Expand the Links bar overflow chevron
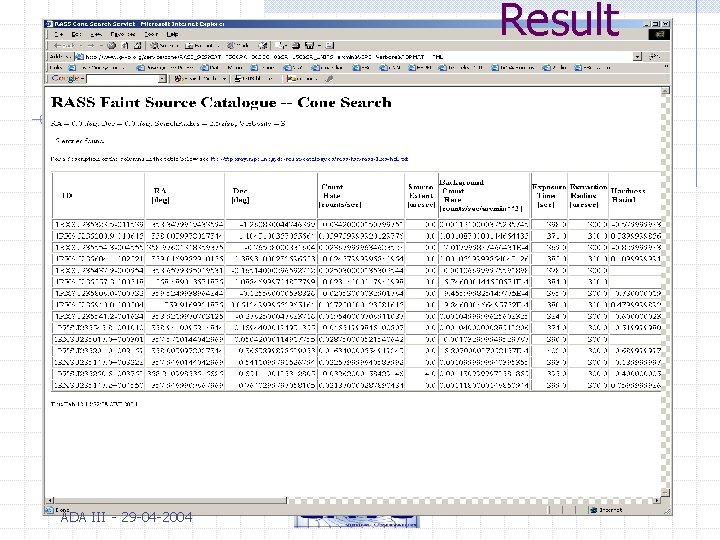720x540 pixels. tap(666, 67)
